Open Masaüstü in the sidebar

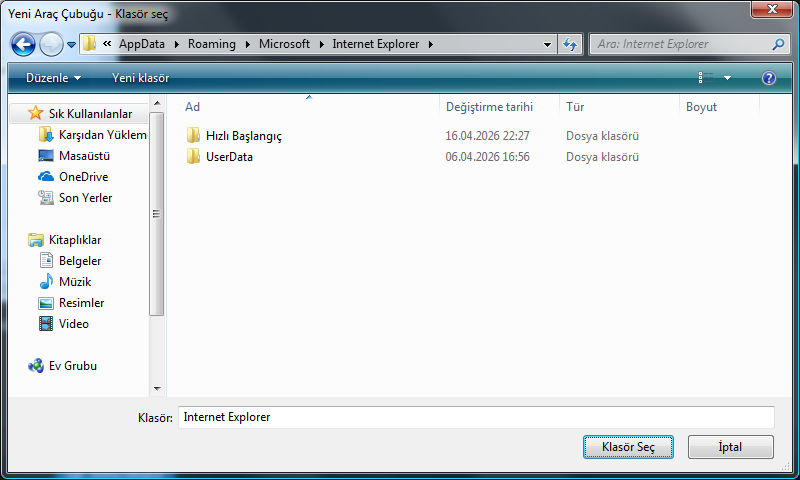click(84, 156)
